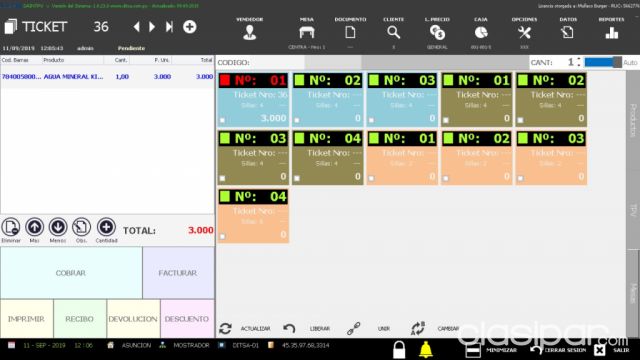
Task: Click the yellow notification bell icon
Action: click(425, 349)
